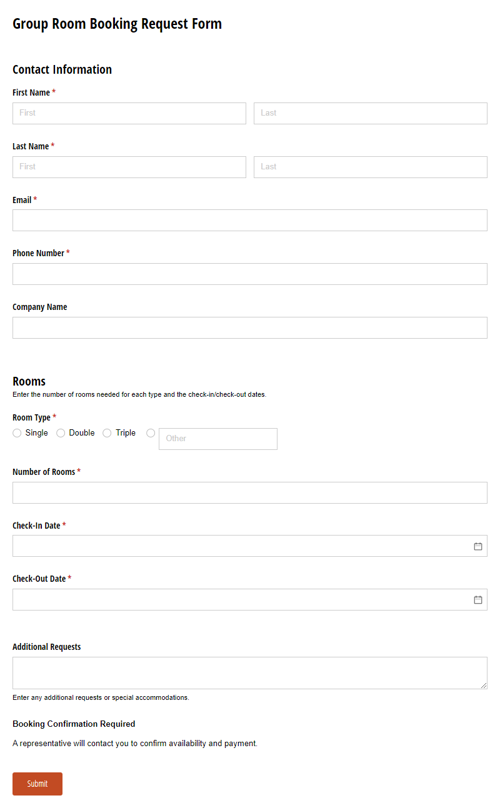
Task: Open the Check-In Date calendar icon
Action: [x=478, y=546]
